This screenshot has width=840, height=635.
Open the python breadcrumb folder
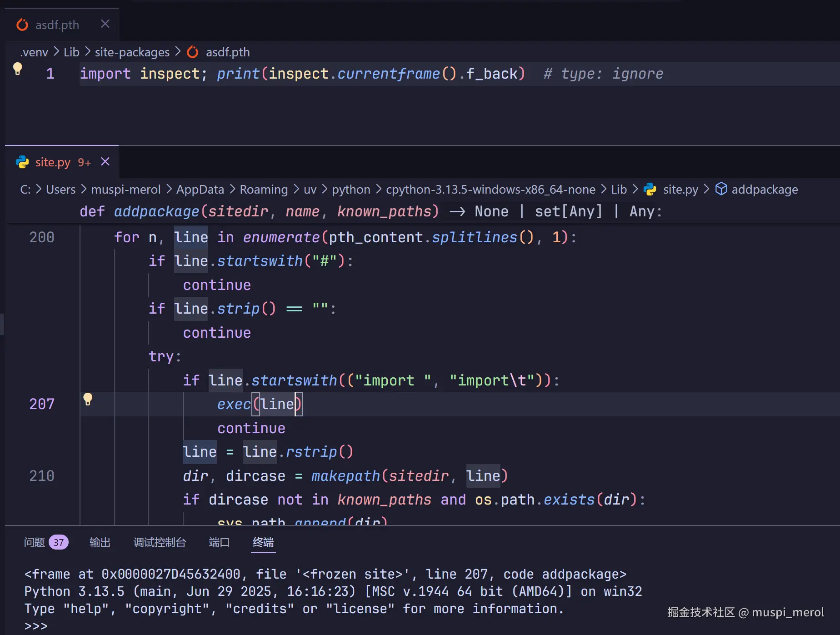click(x=351, y=190)
